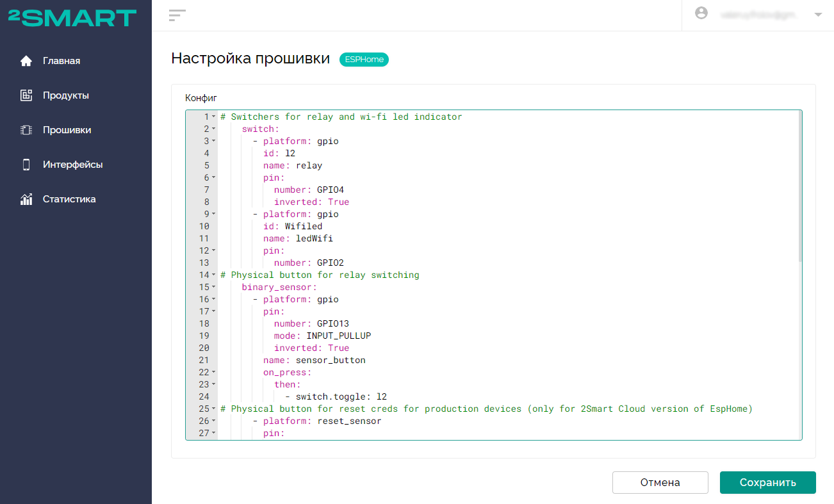Collapse fold arrow on line 14
834x504 pixels.
click(x=214, y=275)
